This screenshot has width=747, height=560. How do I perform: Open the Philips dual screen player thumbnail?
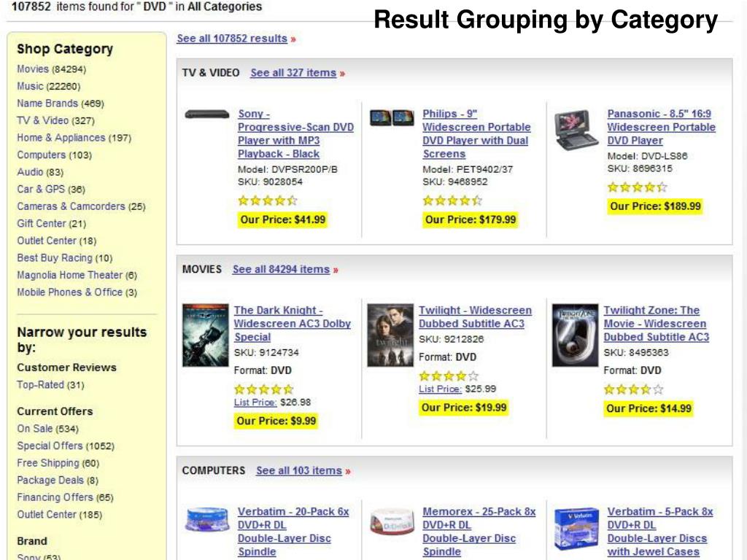pyautogui.click(x=392, y=117)
